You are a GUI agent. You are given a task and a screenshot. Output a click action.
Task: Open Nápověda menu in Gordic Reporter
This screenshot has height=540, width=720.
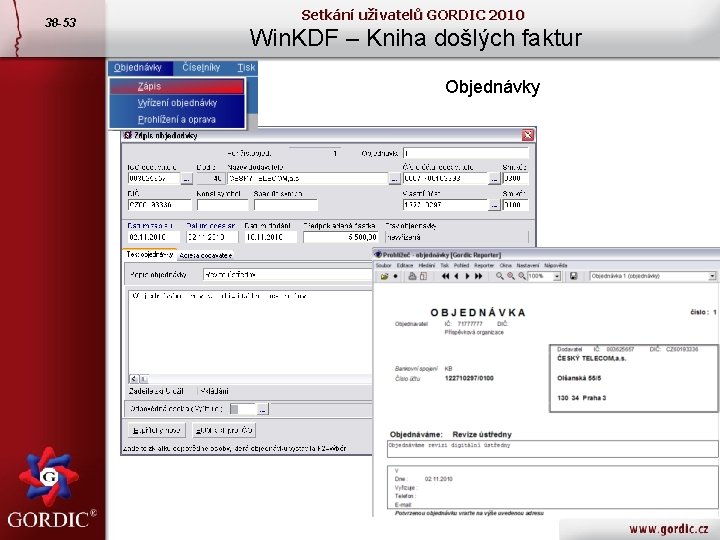(556, 265)
